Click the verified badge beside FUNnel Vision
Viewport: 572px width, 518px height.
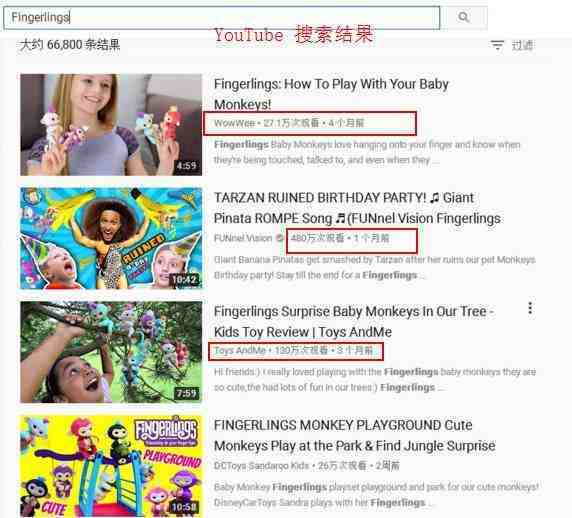point(280,238)
